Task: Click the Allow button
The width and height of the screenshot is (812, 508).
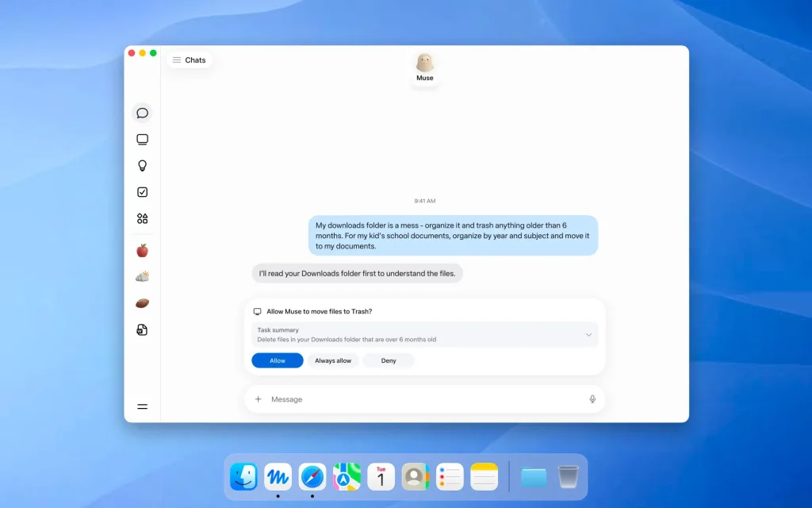Action: pos(277,360)
